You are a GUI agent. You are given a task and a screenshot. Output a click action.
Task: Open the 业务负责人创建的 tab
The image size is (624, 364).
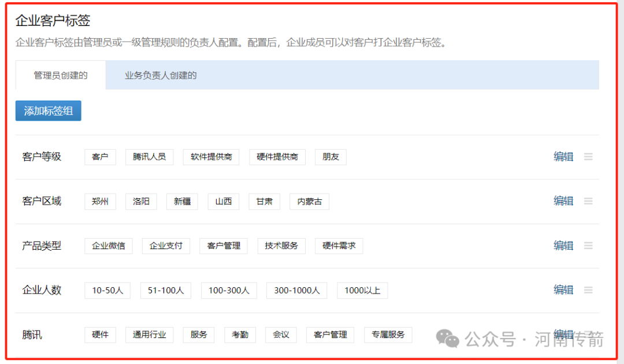coord(161,75)
